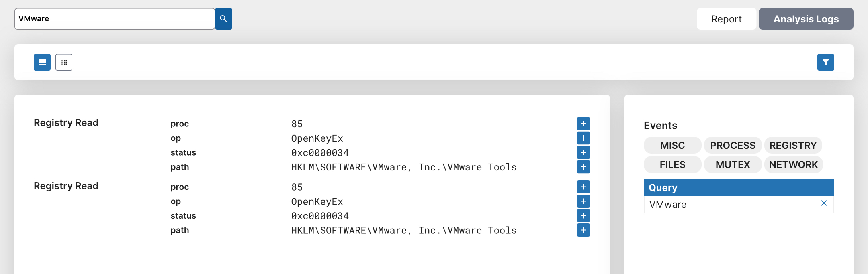868x274 pixels.
Task: Switch to list view layout
Action: (42, 62)
